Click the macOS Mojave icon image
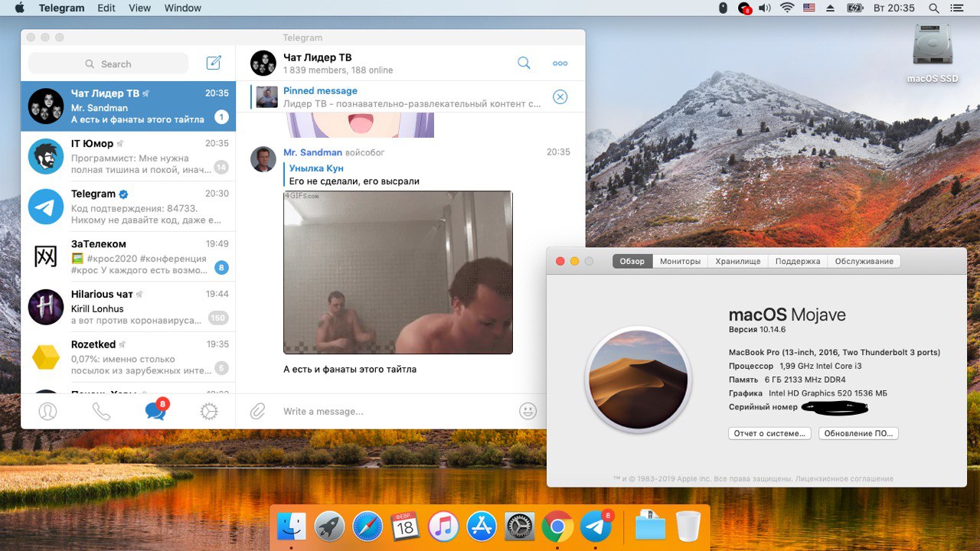 [x=639, y=378]
